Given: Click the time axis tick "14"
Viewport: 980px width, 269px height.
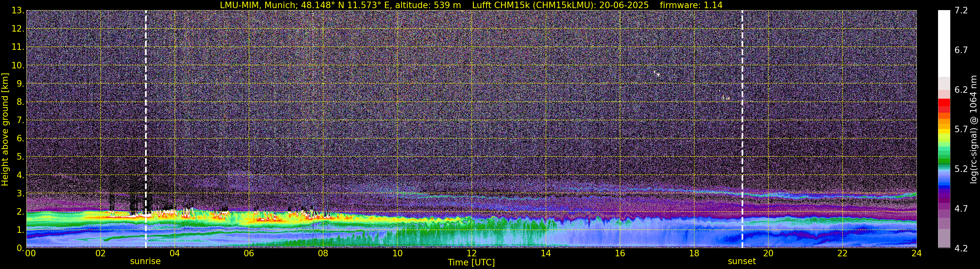Looking at the screenshot, I should [x=545, y=253].
